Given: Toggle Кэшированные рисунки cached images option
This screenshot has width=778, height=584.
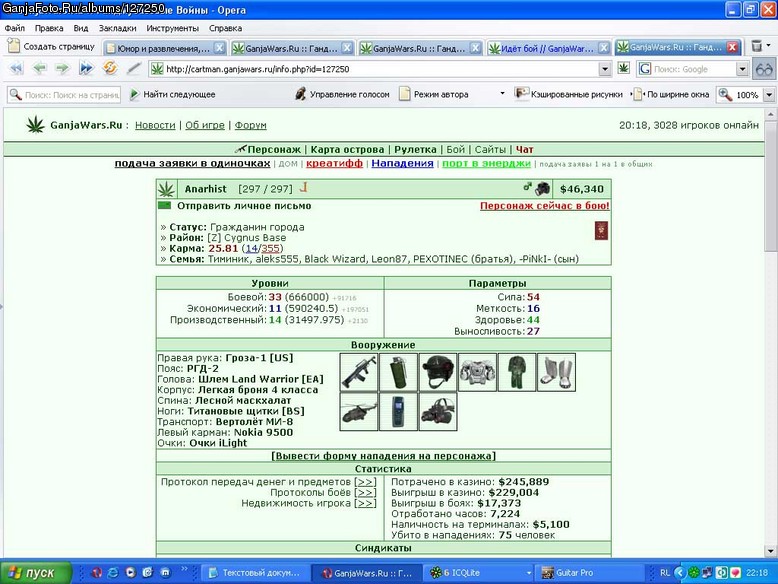Looking at the screenshot, I should point(569,94).
